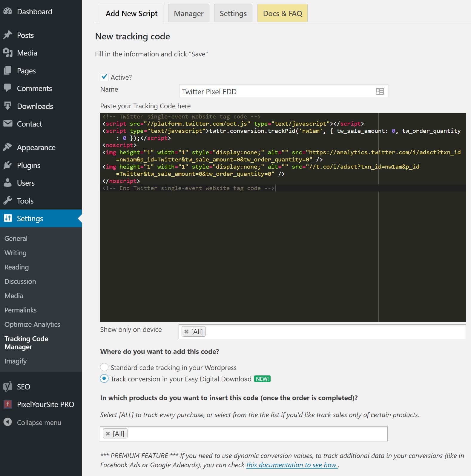Screen dimensions: 471x476
Task: Click the Yoast SEO icon
Action: 8,387
